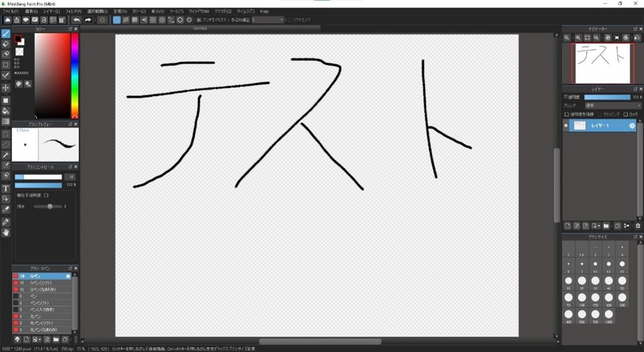Click the cloud icon in the top toolbar
Image resolution: width=644 pixels, height=352 pixels.
point(8,19)
